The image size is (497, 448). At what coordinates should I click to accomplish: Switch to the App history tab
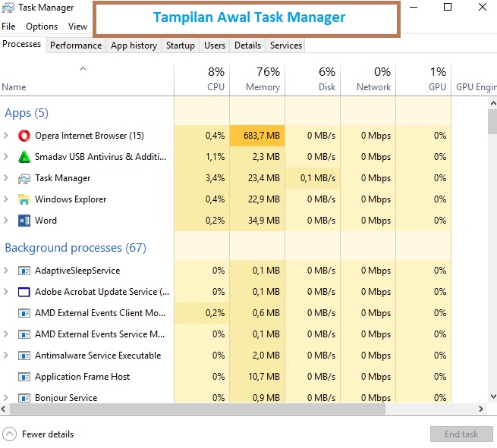(134, 45)
